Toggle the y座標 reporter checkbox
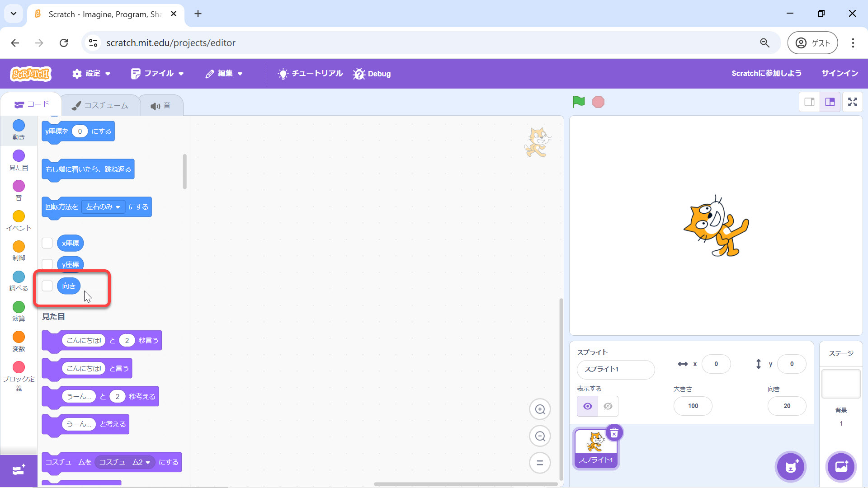Viewport: 868px width, 488px height. point(47,264)
